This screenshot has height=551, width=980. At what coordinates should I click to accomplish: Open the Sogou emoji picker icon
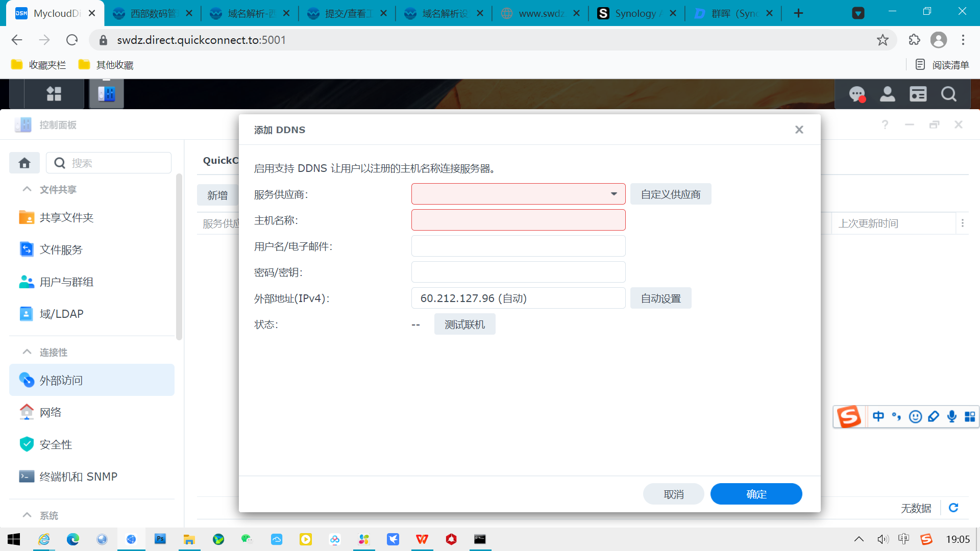pyautogui.click(x=915, y=416)
